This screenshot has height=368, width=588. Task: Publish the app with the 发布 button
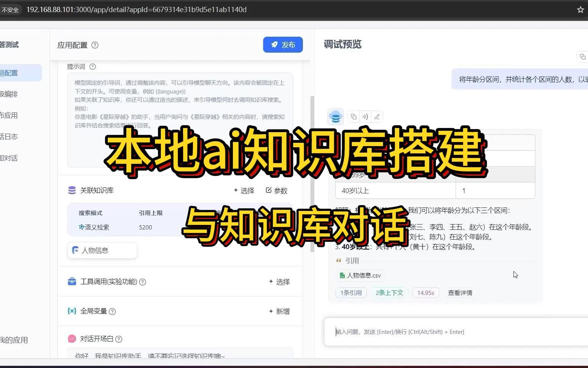click(283, 45)
